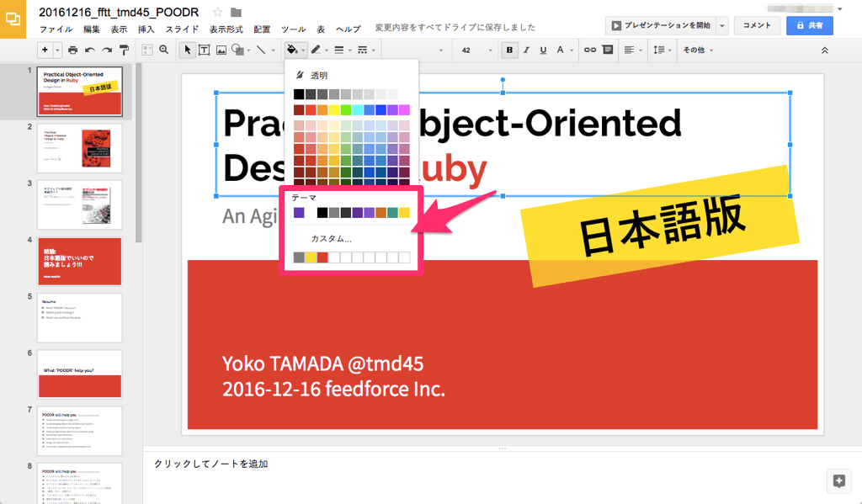Viewport: 862px width, 504px height.
Task: Pick the cyan swatch in the bright row
Action: [357, 110]
